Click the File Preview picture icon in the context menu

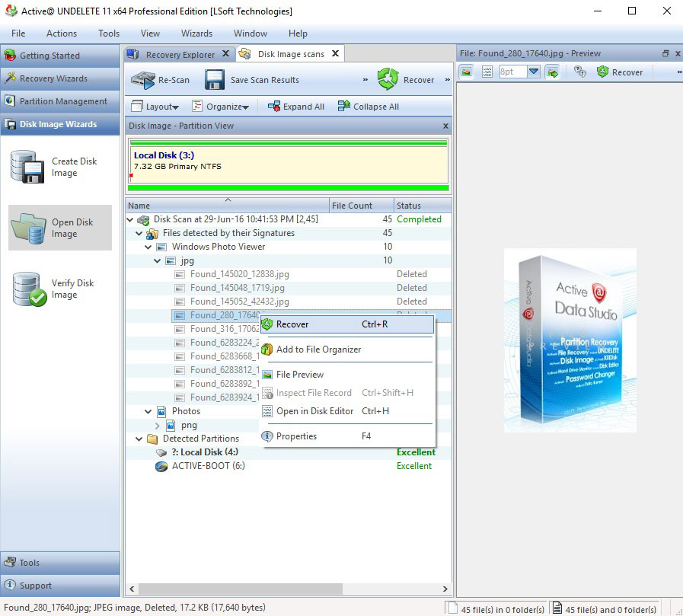267,375
